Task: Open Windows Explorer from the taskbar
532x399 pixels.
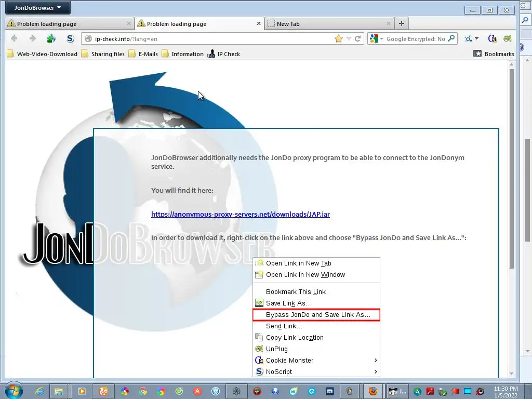Action: (59, 391)
